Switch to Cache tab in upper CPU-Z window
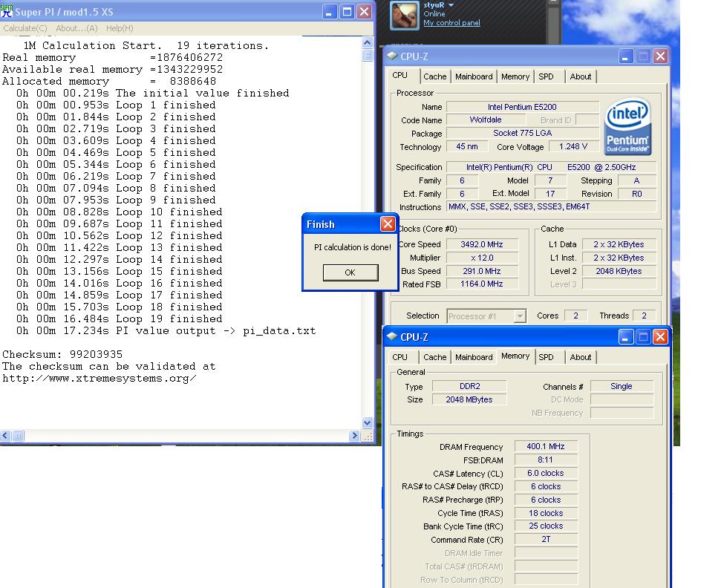Viewport: 724px width, 588px height. (435, 76)
